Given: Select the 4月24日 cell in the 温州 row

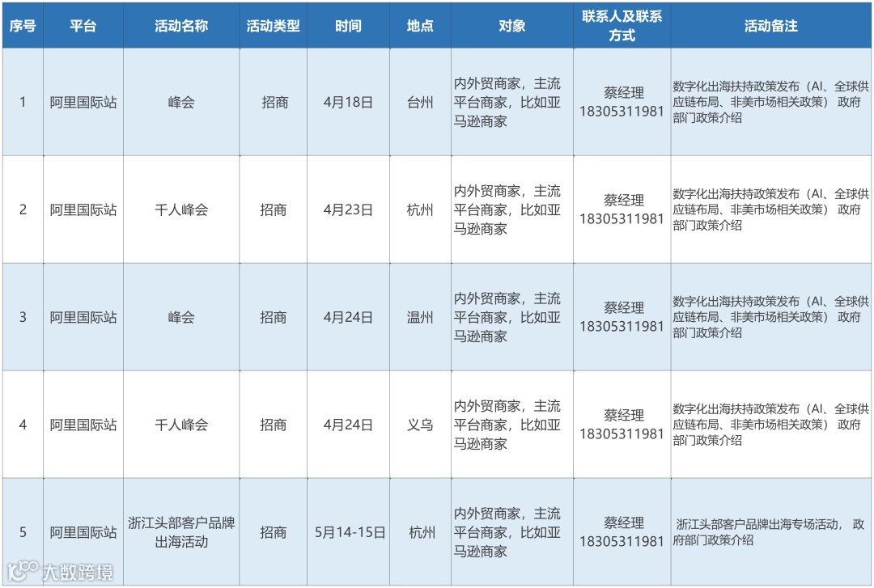Looking at the screenshot, I should [348, 317].
